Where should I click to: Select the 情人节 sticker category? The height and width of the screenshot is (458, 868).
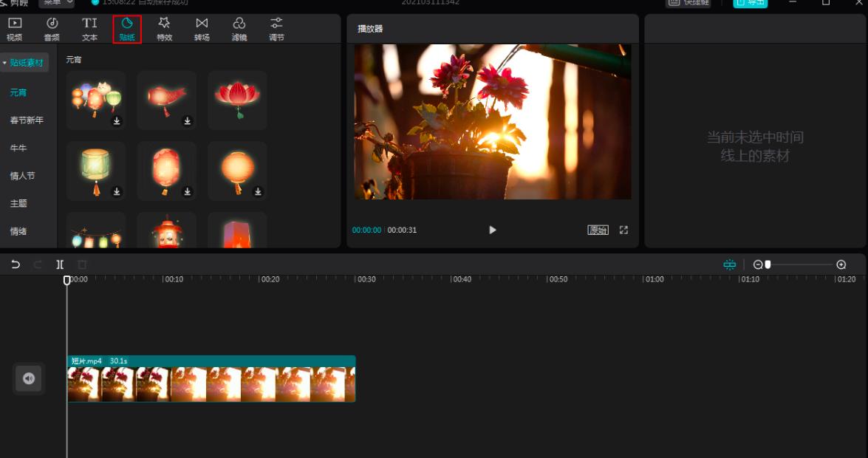(22, 176)
